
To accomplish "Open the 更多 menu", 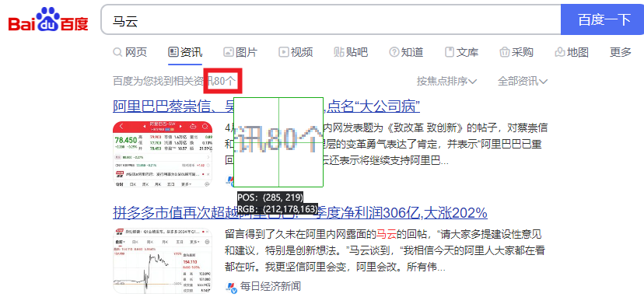I will [621, 52].
